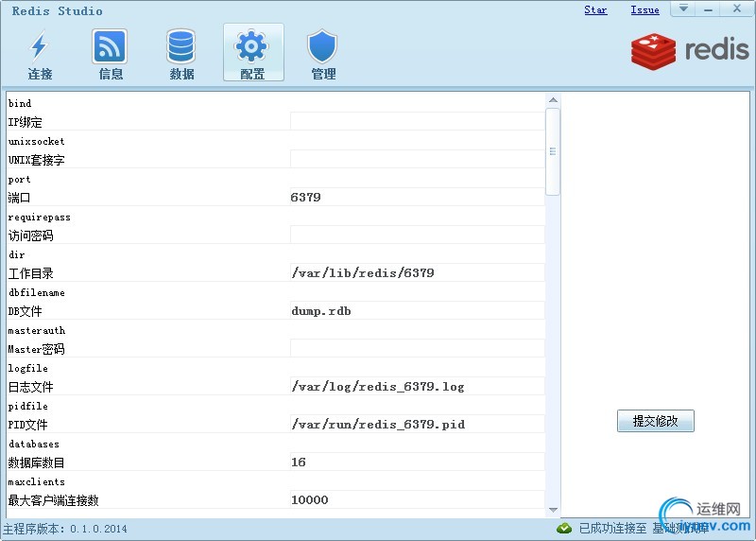Click the 日志文件 field redis_6379.log
Screen dimensions: 756x541
pos(417,386)
